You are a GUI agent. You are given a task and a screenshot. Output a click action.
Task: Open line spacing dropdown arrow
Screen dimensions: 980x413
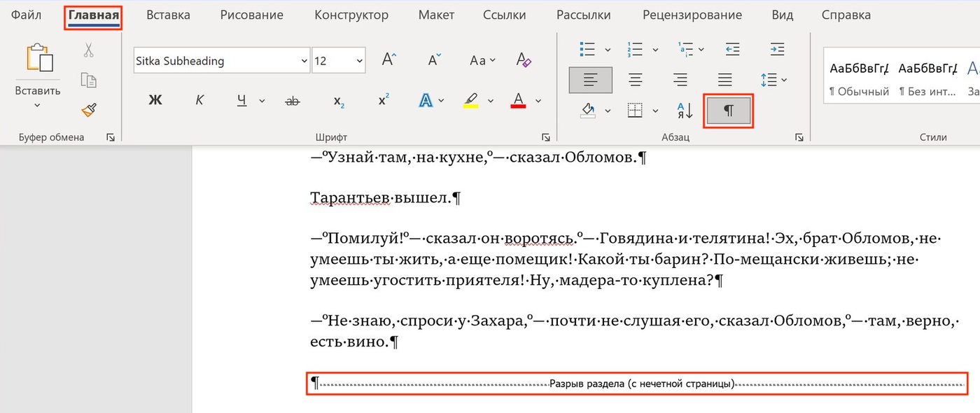pos(784,80)
